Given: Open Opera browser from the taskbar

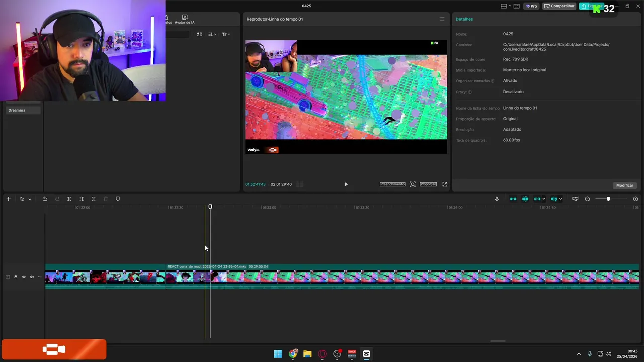Looking at the screenshot, I should 322,354.
